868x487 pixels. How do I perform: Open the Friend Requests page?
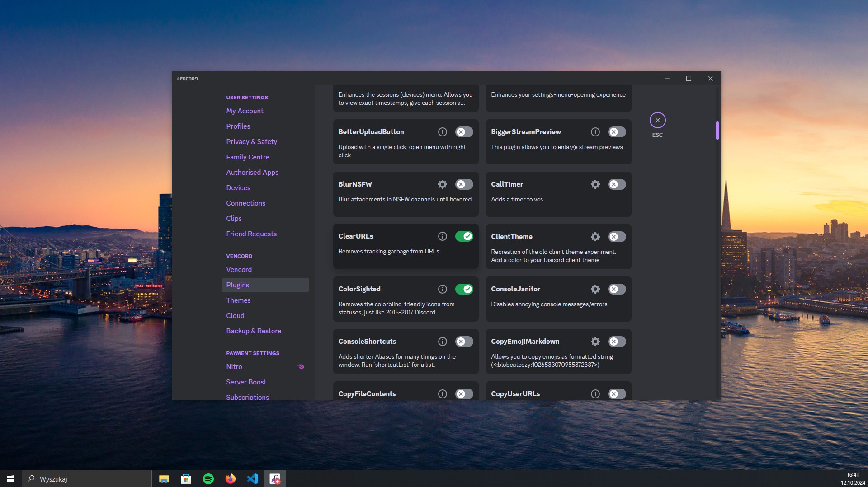pyautogui.click(x=251, y=234)
